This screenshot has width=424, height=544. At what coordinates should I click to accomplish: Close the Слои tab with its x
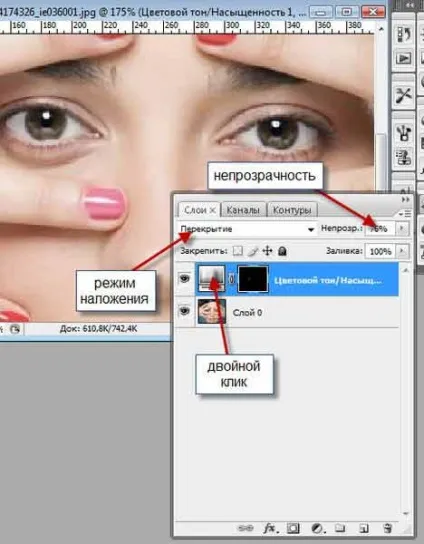[x=213, y=210]
